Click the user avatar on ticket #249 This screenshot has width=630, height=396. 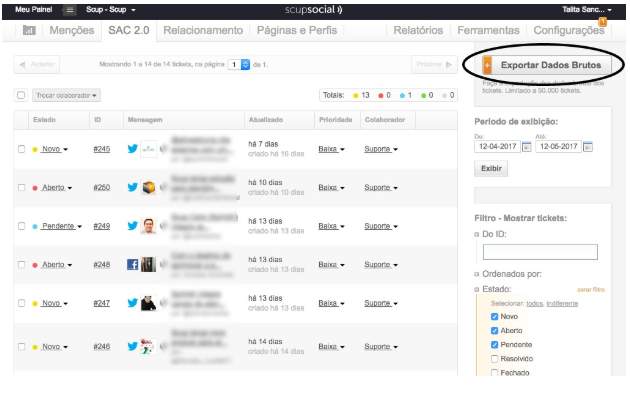[x=148, y=226]
